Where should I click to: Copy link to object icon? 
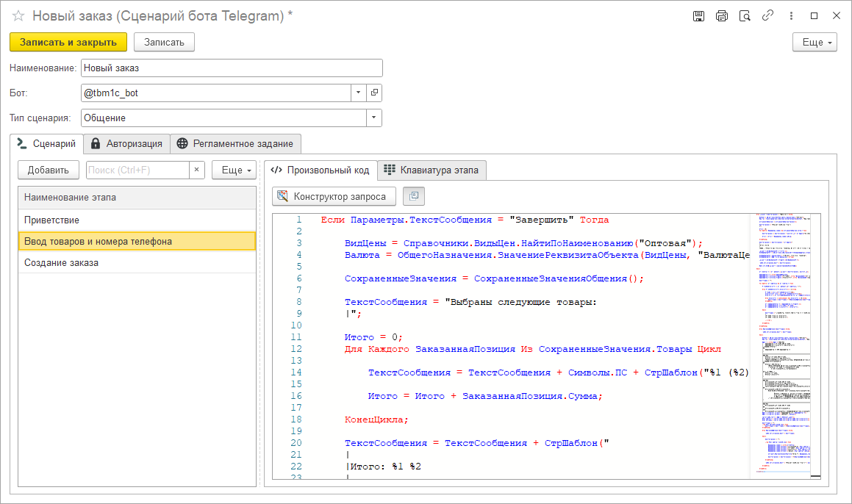click(x=767, y=15)
